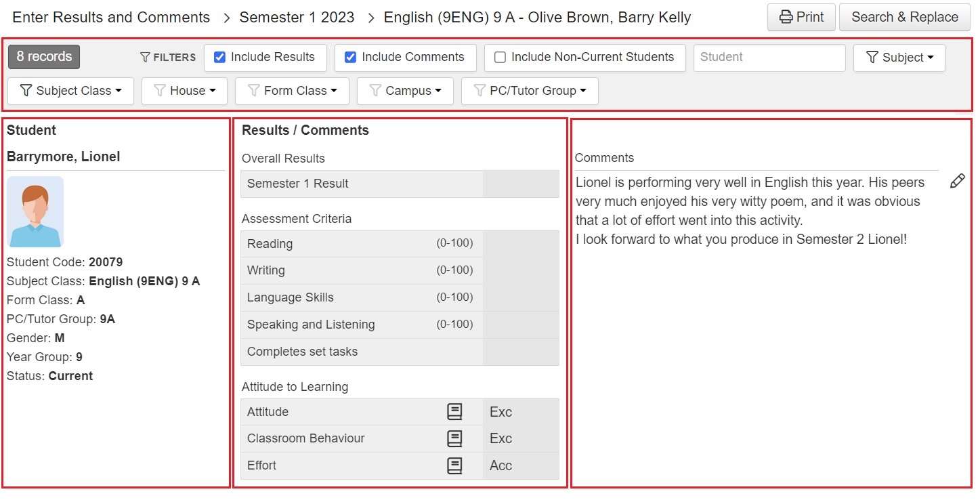
Task: Expand the PC/Tutor Group filter
Action: (x=530, y=91)
